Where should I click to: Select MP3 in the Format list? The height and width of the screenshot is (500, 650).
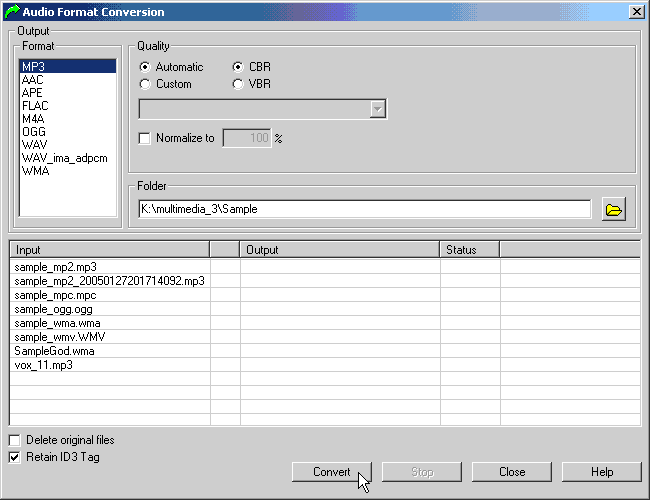click(68, 66)
